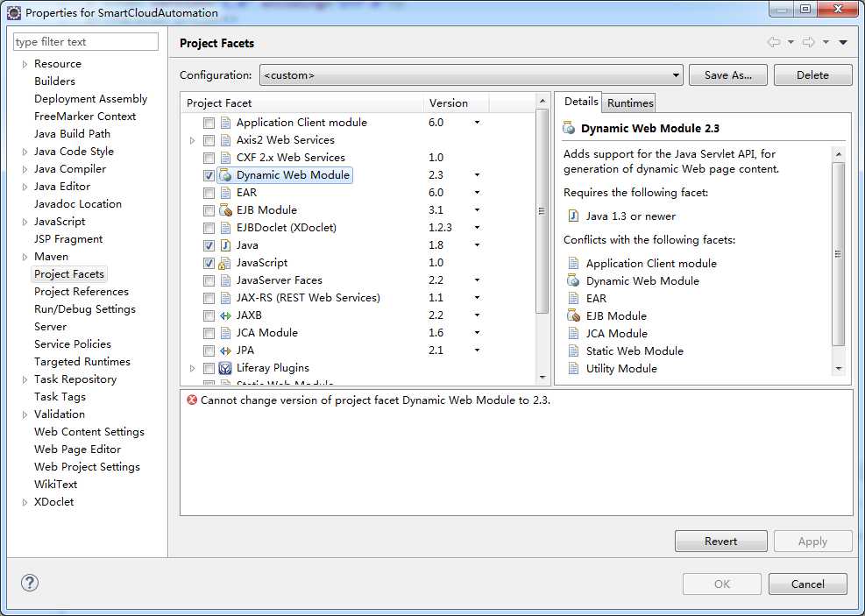This screenshot has width=865, height=616.
Task: Open the Configuration combo box
Action: (x=471, y=75)
